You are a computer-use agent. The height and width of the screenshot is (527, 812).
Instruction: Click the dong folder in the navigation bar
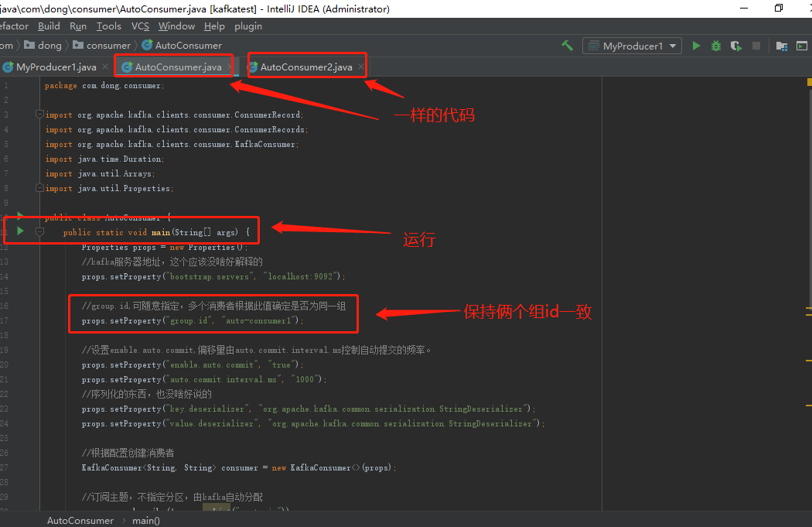click(x=43, y=46)
